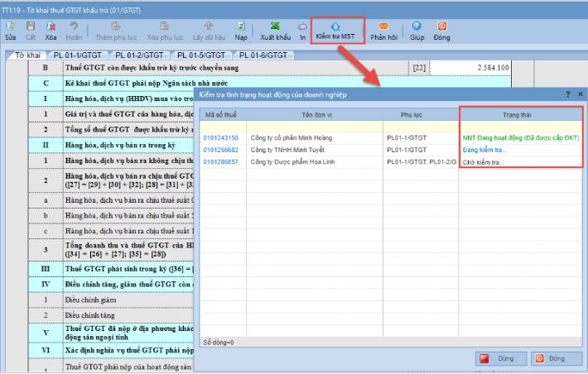Click the dialog help question mark
Image resolution: width=588 pixels, height=374 pixels.
(567, 95)
